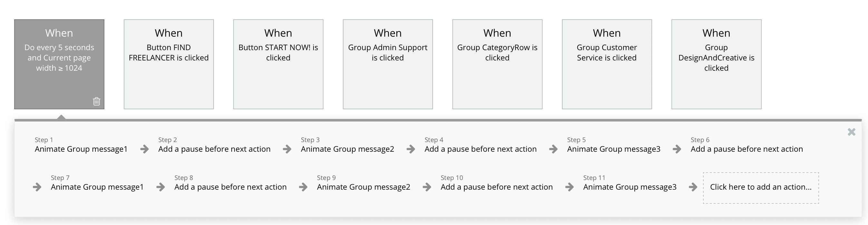Open the 'Button START NOW! is clicked' event

(x=278, y=64)
